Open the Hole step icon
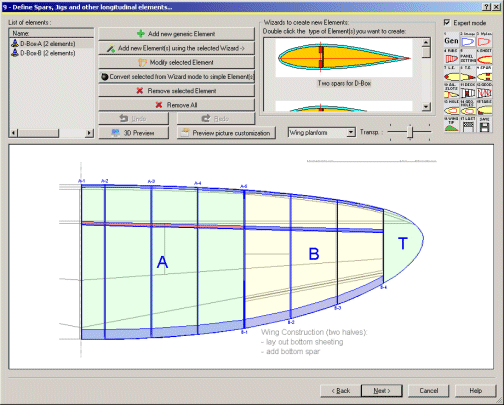 (x=451, y=107)
